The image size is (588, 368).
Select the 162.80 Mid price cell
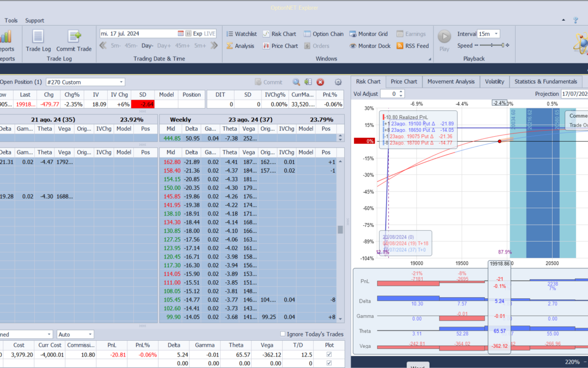click(171, 162)
